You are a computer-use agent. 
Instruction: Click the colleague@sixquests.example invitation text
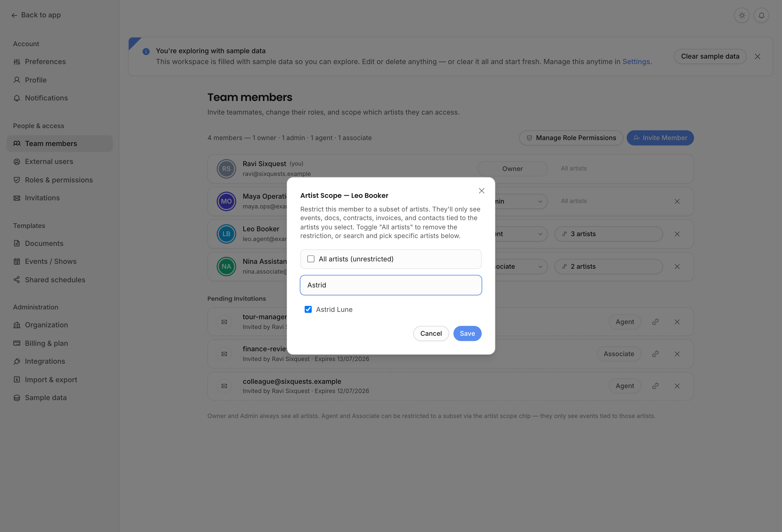coord(292,381)
